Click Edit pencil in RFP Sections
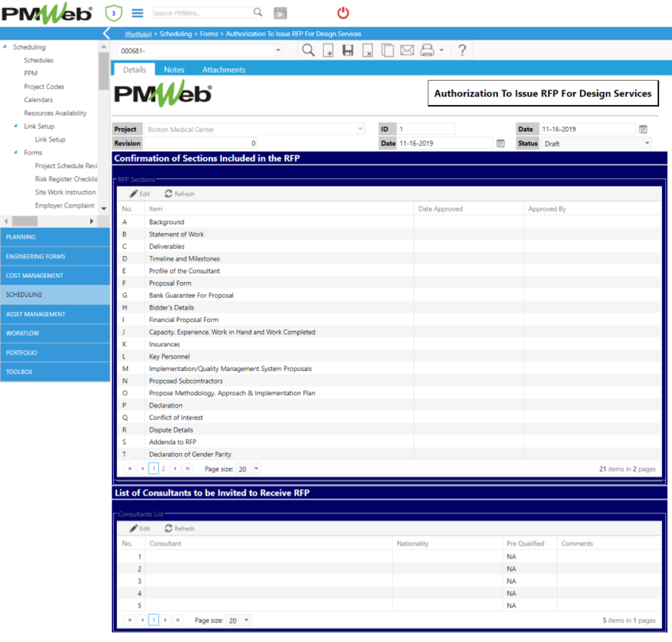The height and width of the screenshot is (642, 672). tap(140, 194)
